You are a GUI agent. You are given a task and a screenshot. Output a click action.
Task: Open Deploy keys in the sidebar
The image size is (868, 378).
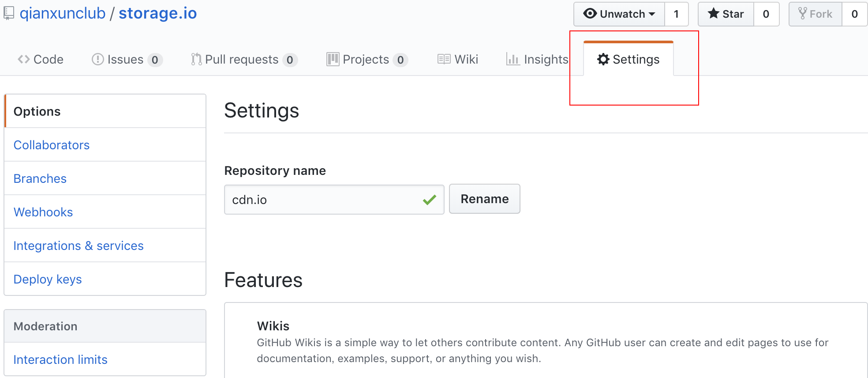[48, 279]
